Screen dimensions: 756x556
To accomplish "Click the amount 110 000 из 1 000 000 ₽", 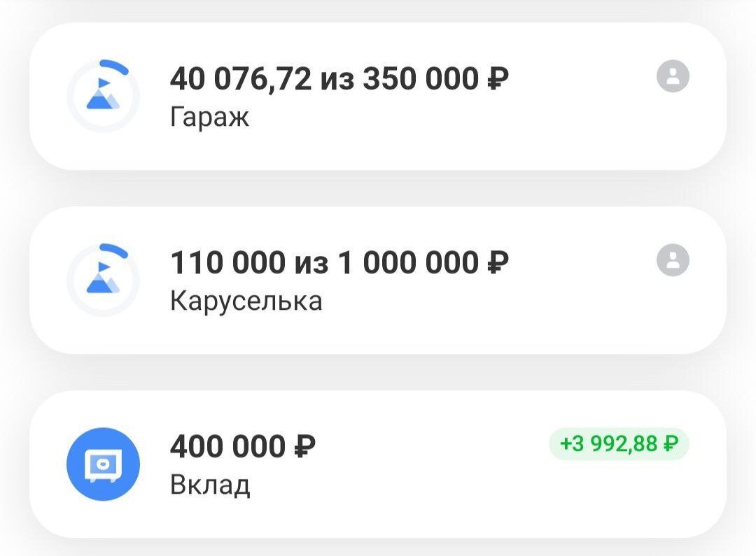I will (x=340, y=262).
